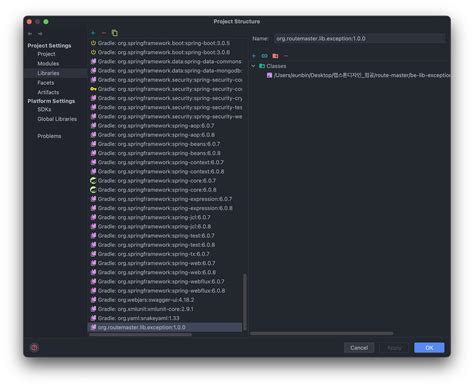Select Gradle: spring-jcl:6.0.8 library
This screenshot has height=388, width=474.
pyautogui.click(x=166, y=227)
